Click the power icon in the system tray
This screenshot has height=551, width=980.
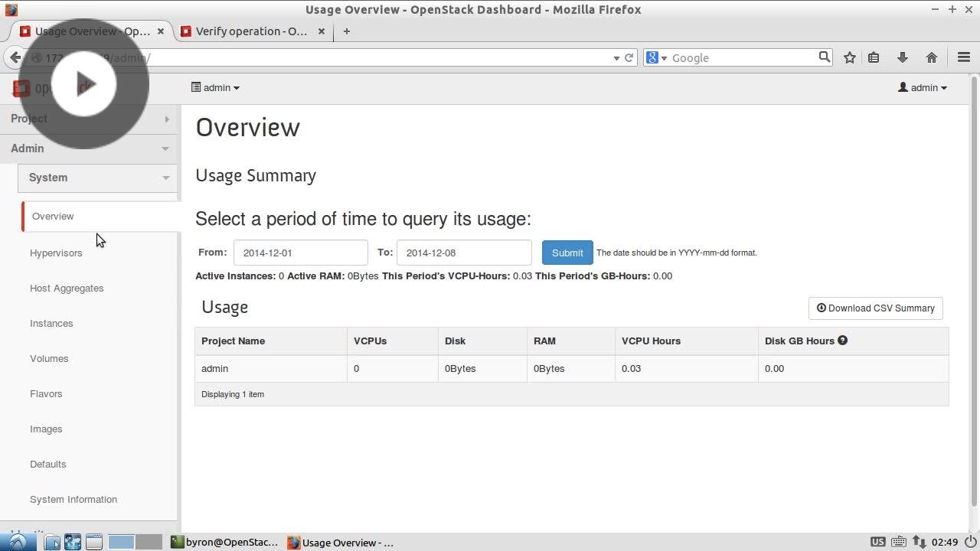pyautogui.click(x=971, y=543)
